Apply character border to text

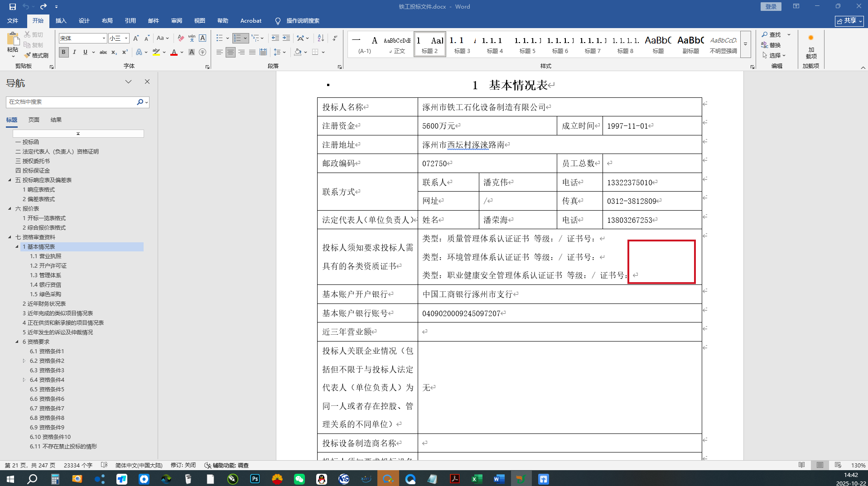tap(203, 38)
